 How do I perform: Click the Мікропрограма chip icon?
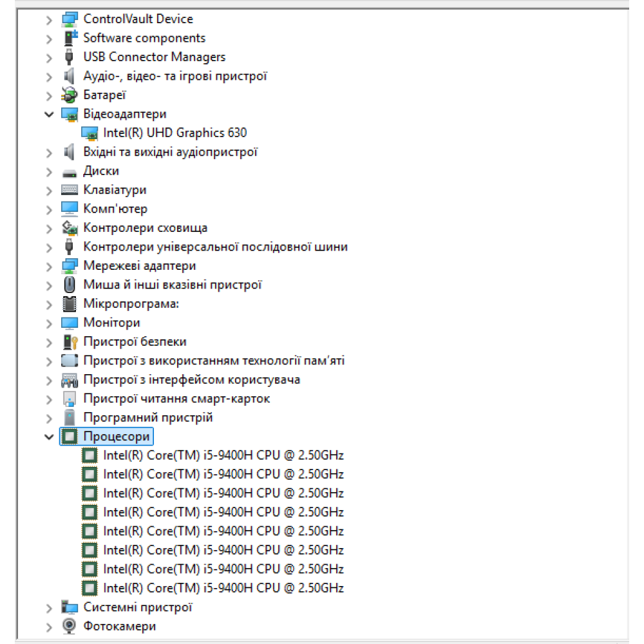pyautogui.click(x=69, y=304)
